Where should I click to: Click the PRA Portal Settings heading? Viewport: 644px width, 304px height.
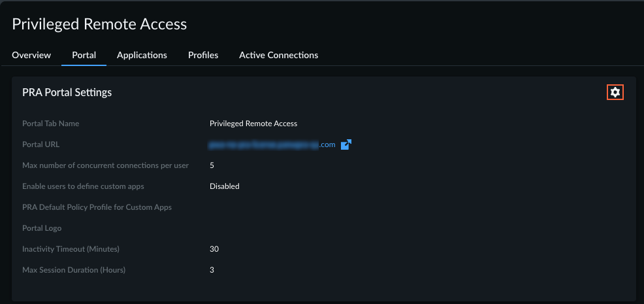[x=67, y=92]
